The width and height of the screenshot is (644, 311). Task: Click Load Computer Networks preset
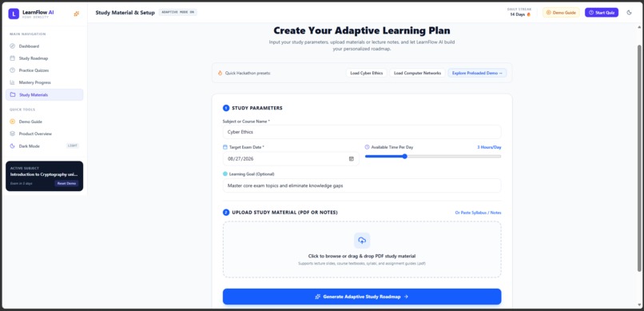(417, 73)
